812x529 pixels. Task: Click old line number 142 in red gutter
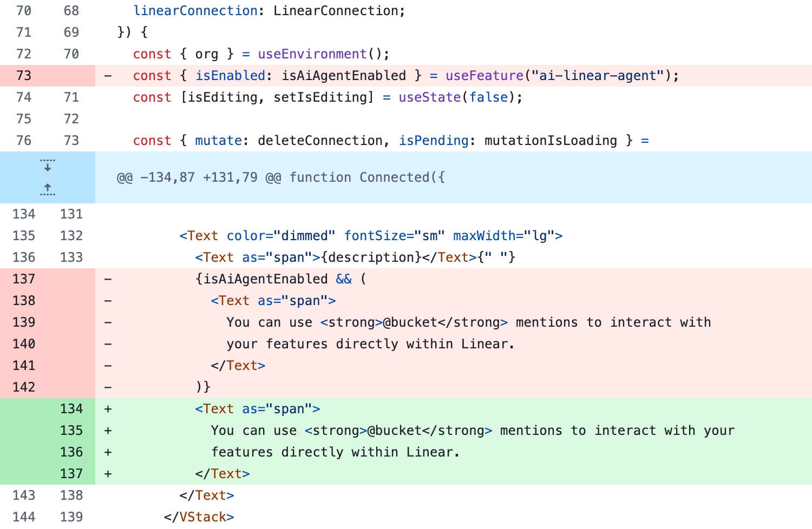click(x=24, y=387)
